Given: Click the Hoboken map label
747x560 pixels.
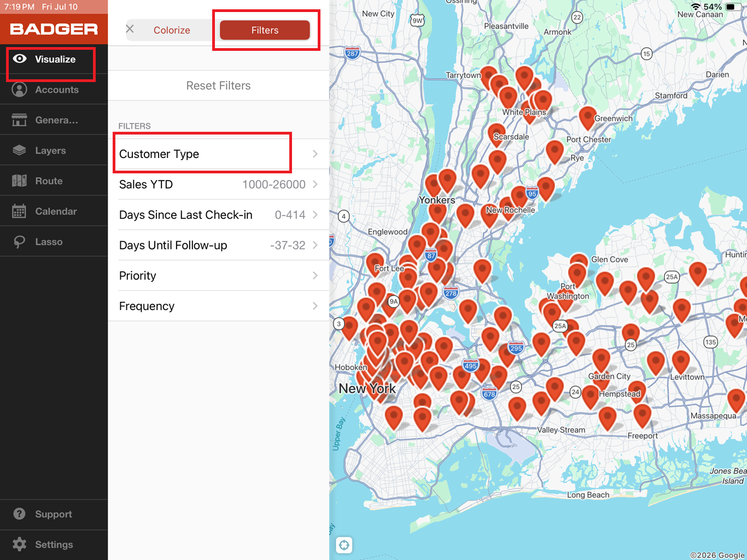Looking at the screenshot, I should click(351, 367).
